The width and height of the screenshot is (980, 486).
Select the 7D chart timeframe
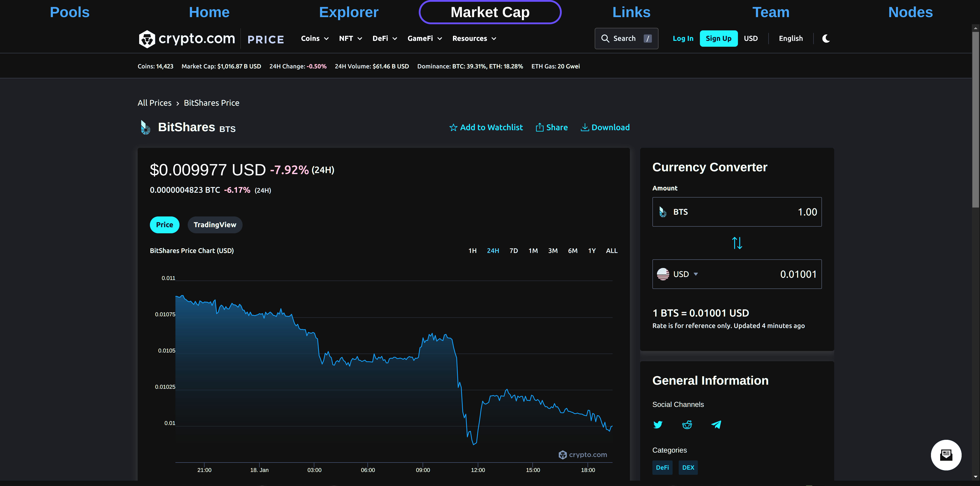point(513,251)
